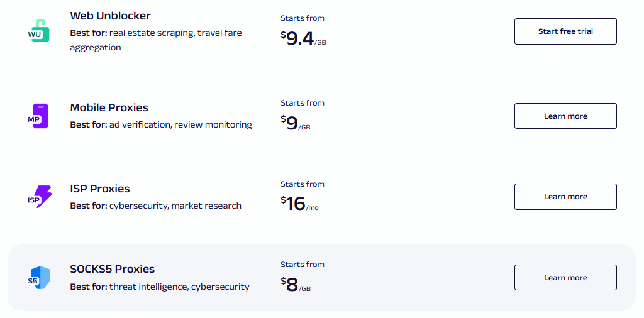Click the $16/mo ISP Proxies price
Screen dimensions: 644x318
(299, 204)
